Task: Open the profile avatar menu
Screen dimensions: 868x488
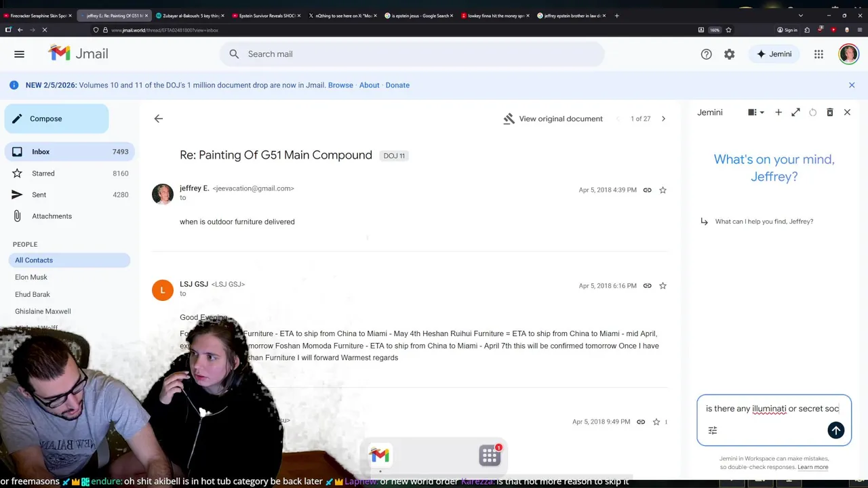Action: [848, 54]
